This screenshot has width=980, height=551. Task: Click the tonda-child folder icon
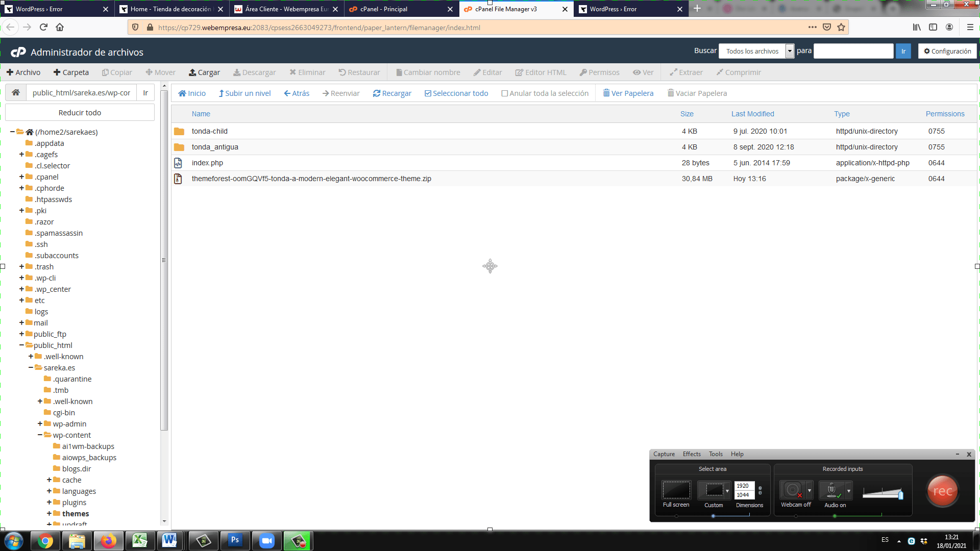[179, 131]
